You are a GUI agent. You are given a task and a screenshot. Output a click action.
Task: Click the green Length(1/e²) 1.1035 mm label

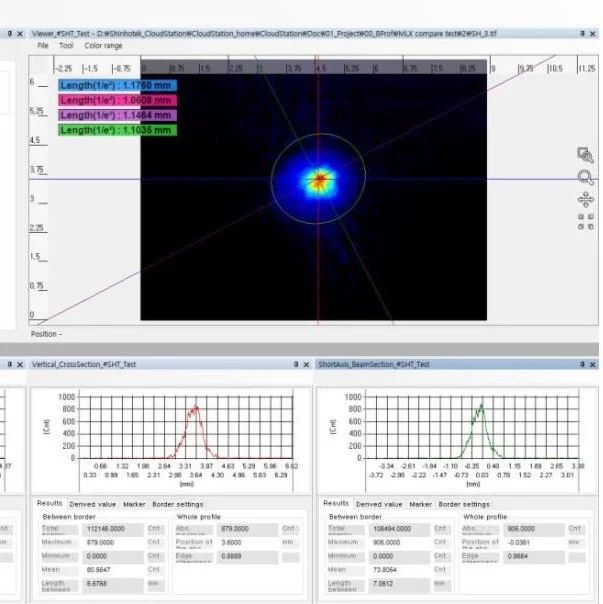(x=118, y=130)
